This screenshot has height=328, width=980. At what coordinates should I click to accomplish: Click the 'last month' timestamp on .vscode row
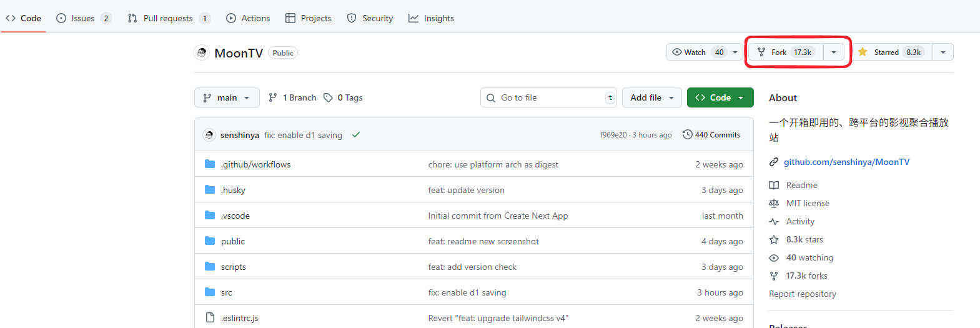point(723,216)
